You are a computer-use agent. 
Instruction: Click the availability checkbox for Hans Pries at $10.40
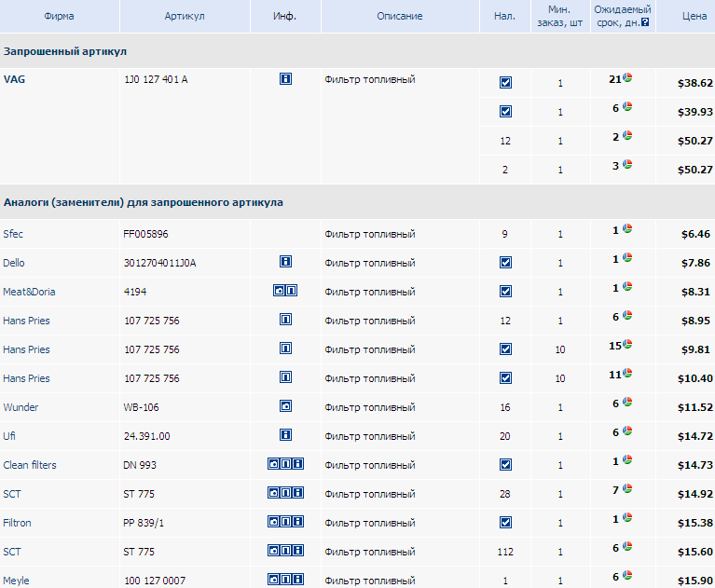505,378
